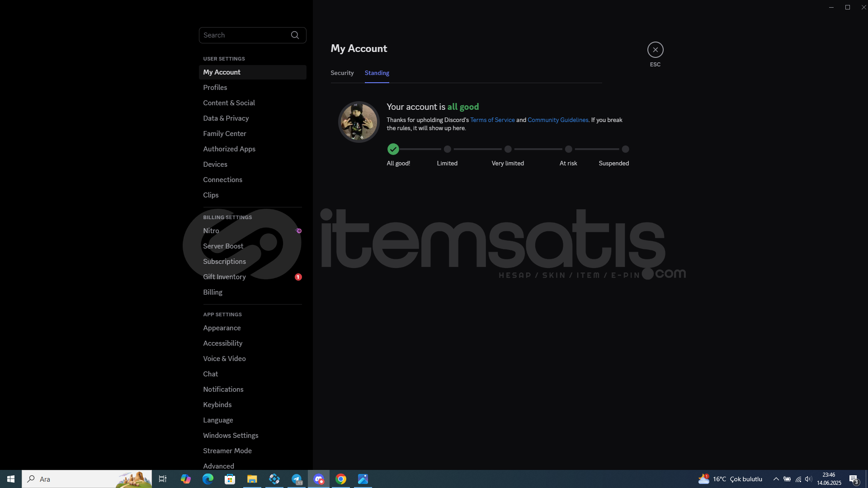Open Devices settings
Image resolution: width=868 pixels, height=488 pixels.
[x=253, y=164]
